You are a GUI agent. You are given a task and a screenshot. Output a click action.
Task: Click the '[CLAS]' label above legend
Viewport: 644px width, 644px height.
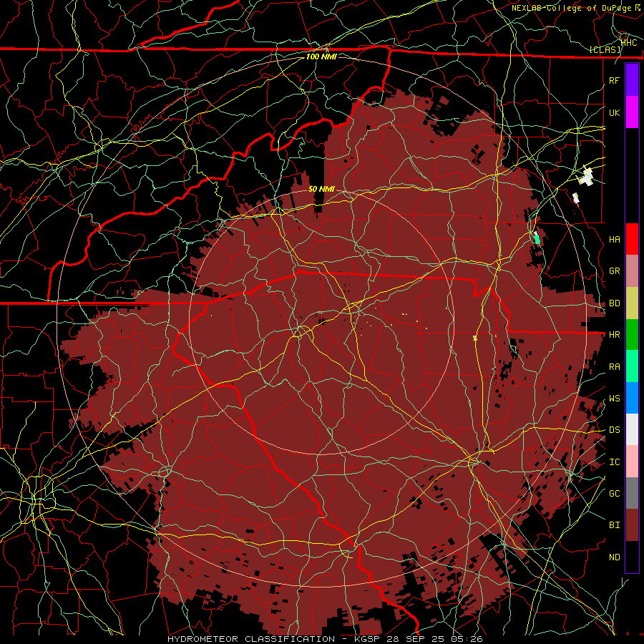(x=605, y=50)
